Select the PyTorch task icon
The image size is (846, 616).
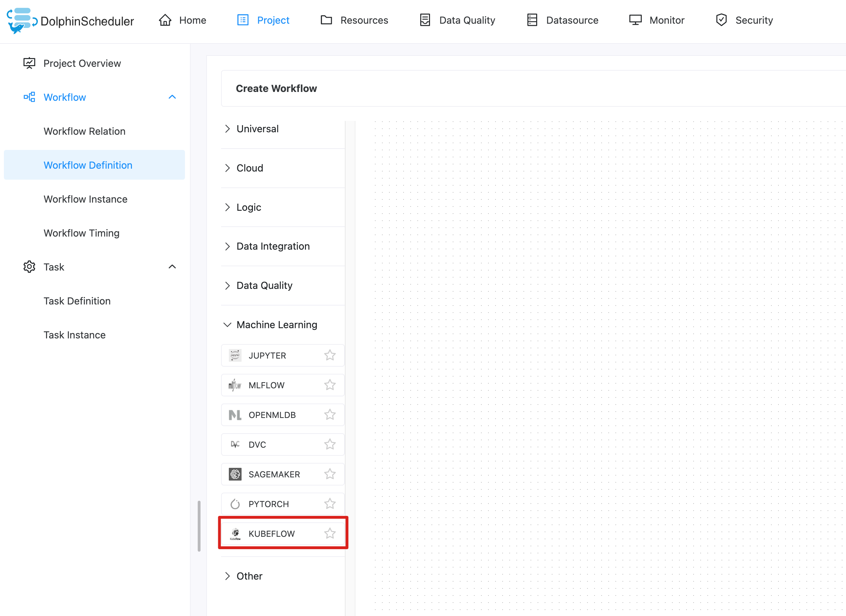[x=235, y=504]
